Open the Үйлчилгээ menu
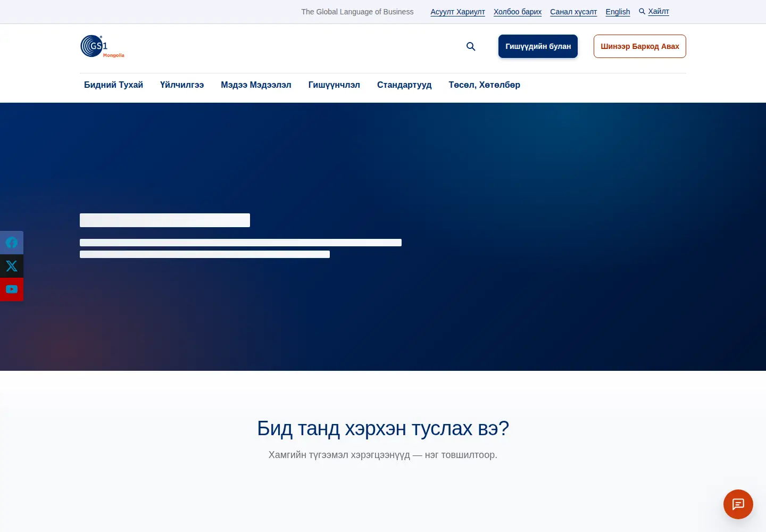Screen dimensions: 766x532 tap(182, 85)
